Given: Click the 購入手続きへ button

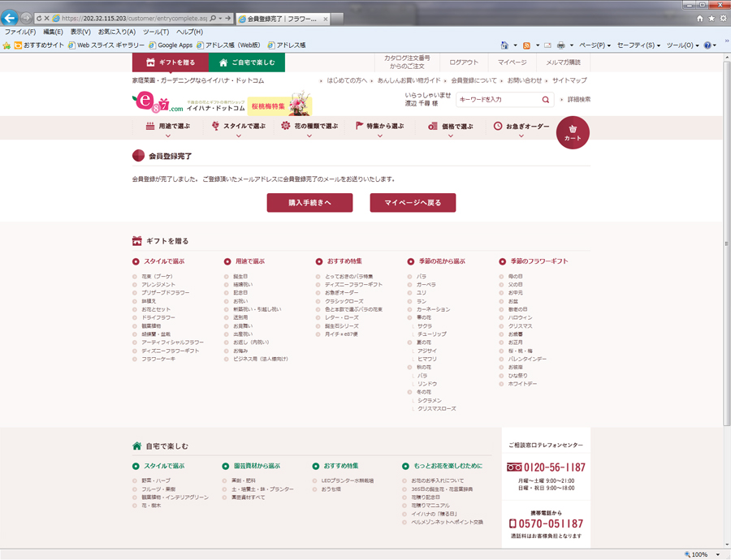Looking at the screenshot, I should click(x=309, y=203).
